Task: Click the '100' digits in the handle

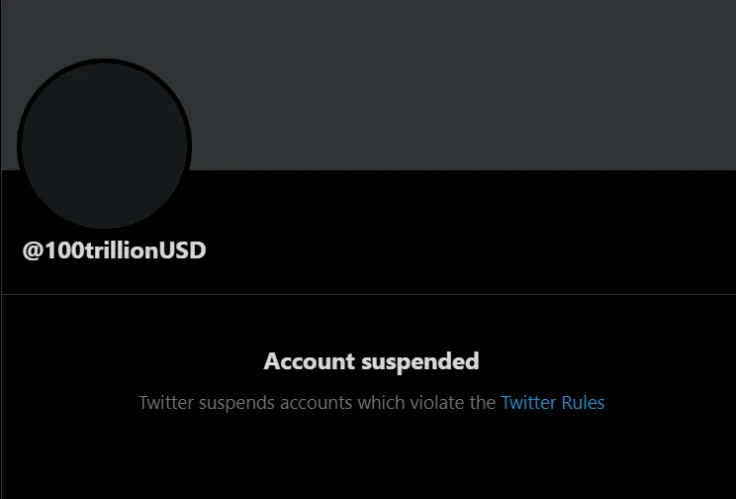Action: 60,250
